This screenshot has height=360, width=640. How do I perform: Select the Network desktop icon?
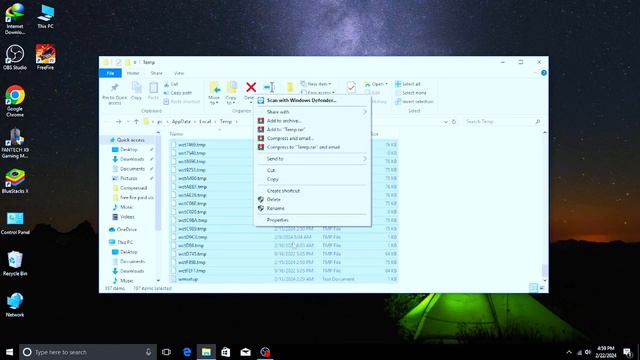15,305
